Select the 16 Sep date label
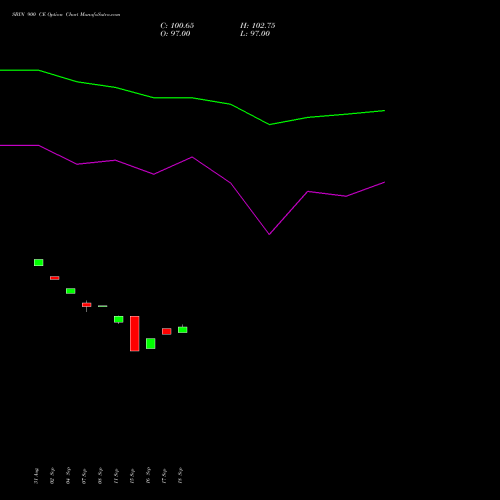 coord(148,476)
